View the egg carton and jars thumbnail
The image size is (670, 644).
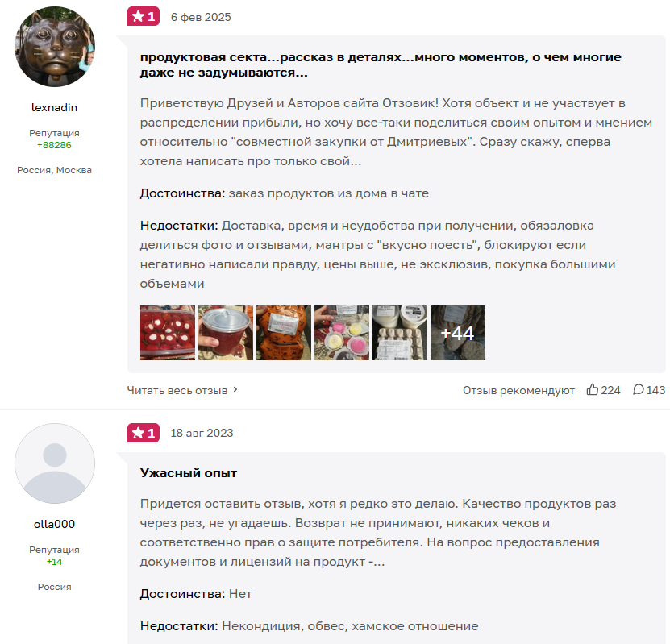tap(400, 333)
